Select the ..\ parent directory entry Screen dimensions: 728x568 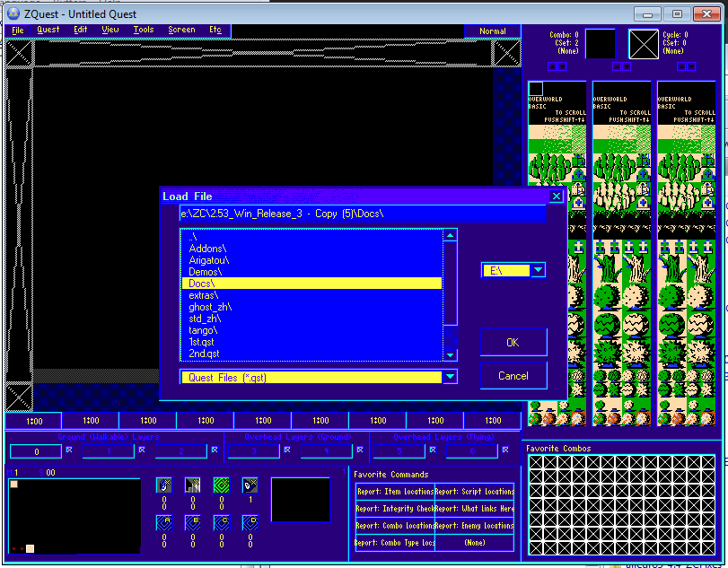[311, 237]
